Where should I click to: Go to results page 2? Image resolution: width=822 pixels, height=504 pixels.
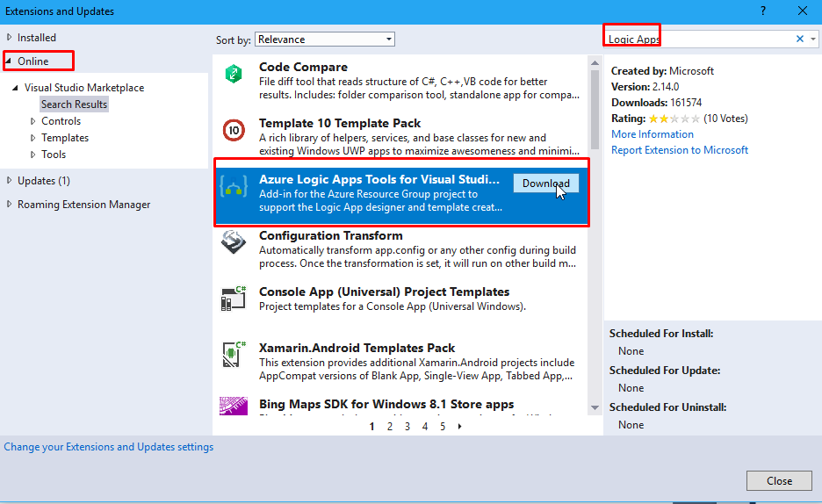click(x=390, y=427)
